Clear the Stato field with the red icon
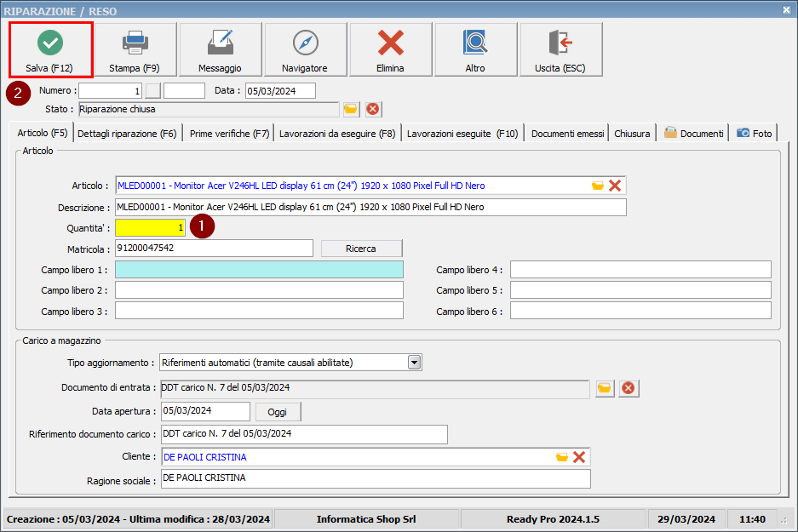 click(373, 109)
